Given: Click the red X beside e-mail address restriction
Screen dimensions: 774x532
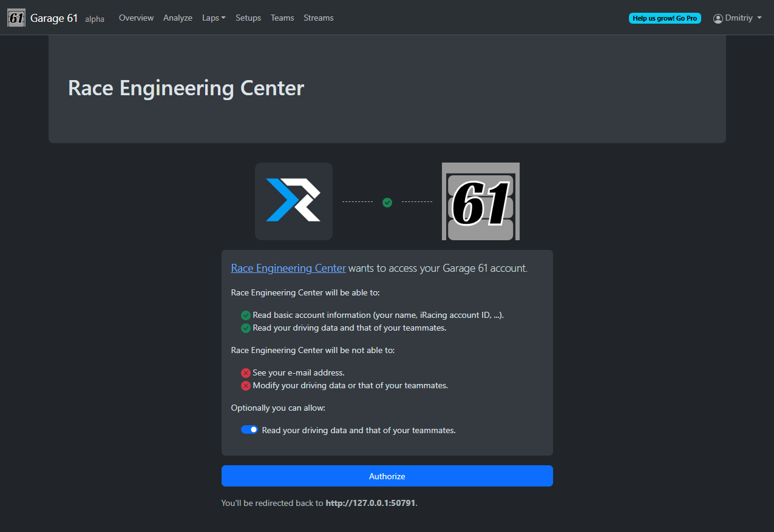Looking at the screenshot, I should (245, 372).
